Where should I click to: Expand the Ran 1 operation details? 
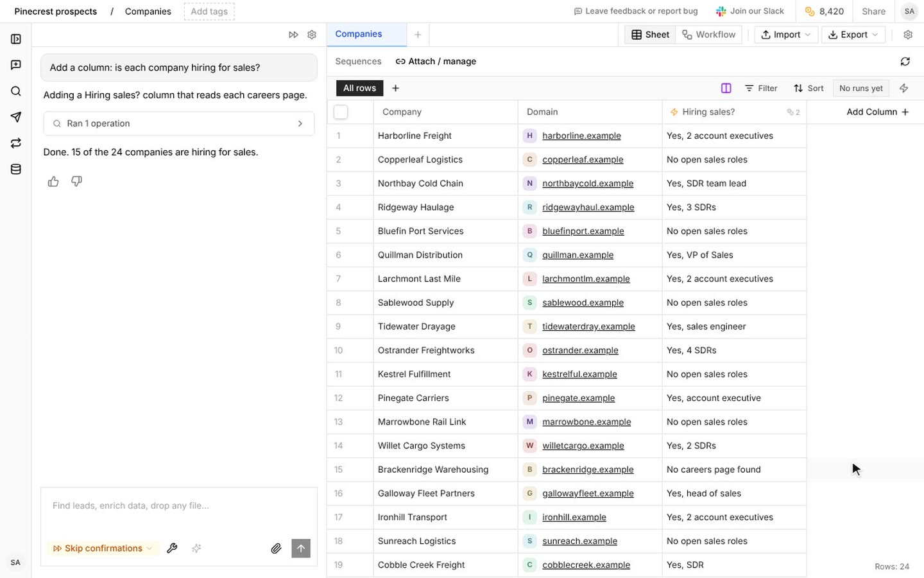179,124
